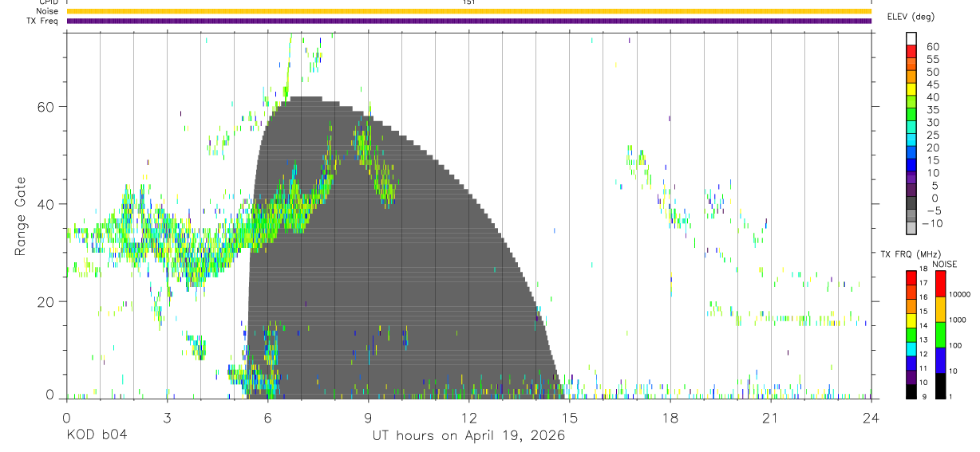Image resolution: width=980 pixels, height=452 pixels.
Task: Pick the black TX FRQ segment between 10 and 9
Action: tap(911, 391)
